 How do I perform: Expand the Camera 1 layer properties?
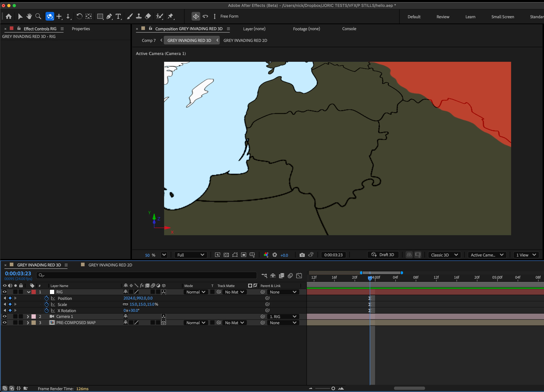(x=28, y=316)
